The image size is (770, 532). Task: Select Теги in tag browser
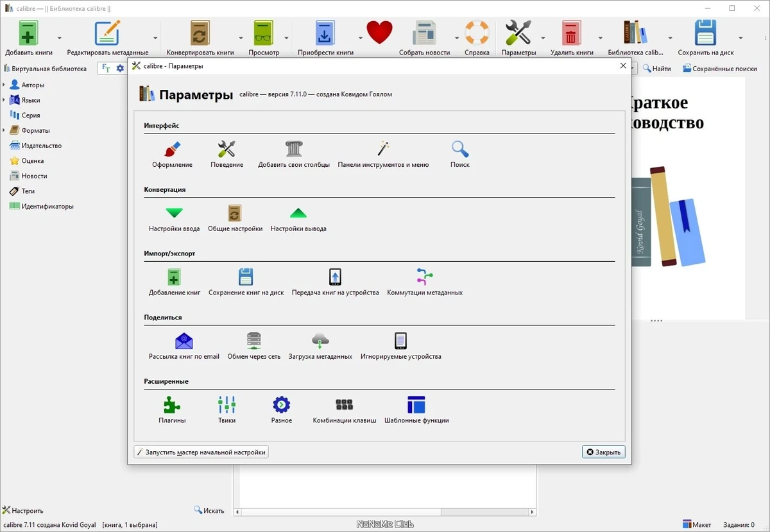[22, 191]
